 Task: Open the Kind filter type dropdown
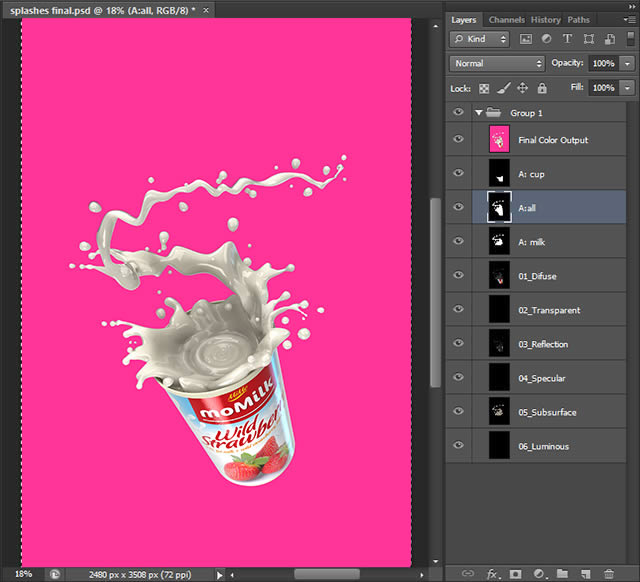pos(480,39)
